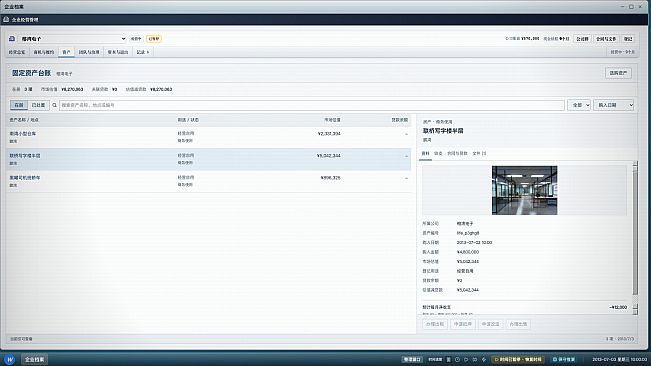Click the pause icon in the taskbar time controls
Image resolution: width=651 pixels, height=366 pixels.
pos(448,359)
